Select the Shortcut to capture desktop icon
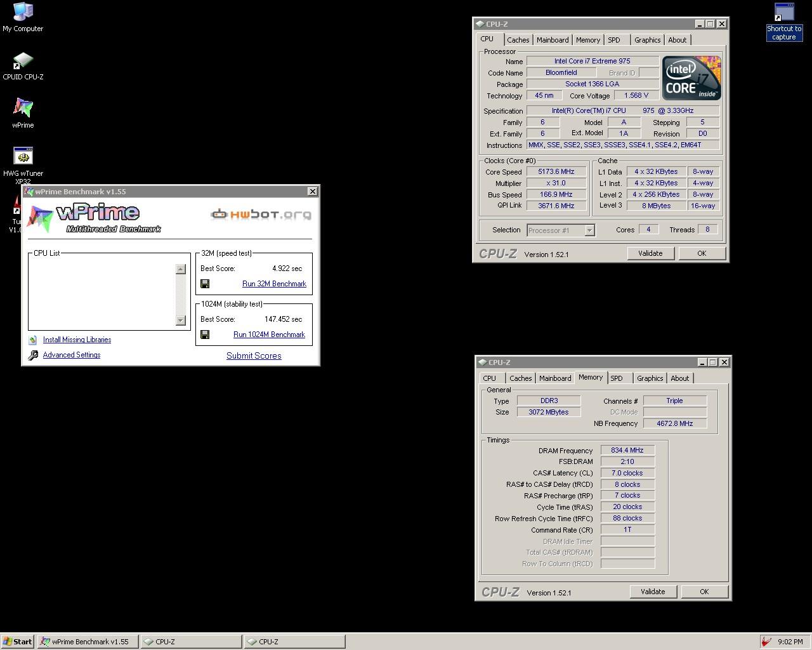The height and width of the screenshot is (650, 812). [x=784, y=22]
